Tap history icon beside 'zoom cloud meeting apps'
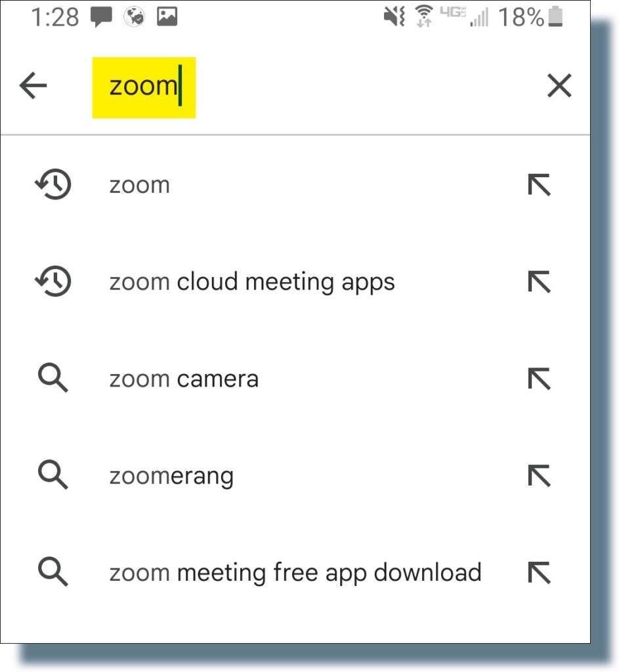 (x=53, y=282)
